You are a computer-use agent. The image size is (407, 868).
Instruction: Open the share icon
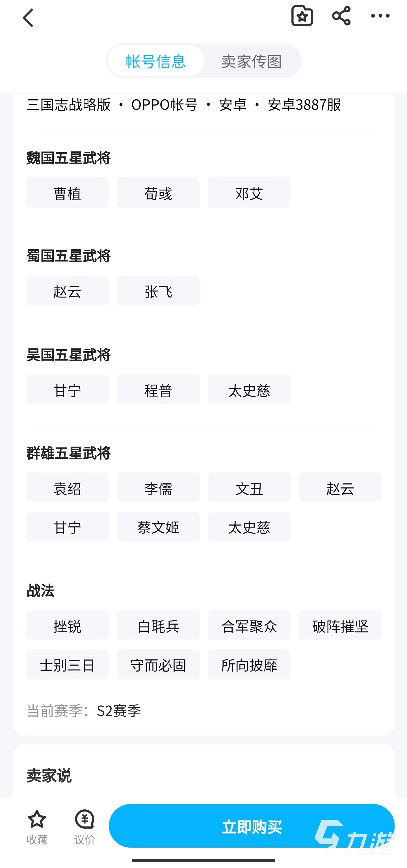[341, 16]
